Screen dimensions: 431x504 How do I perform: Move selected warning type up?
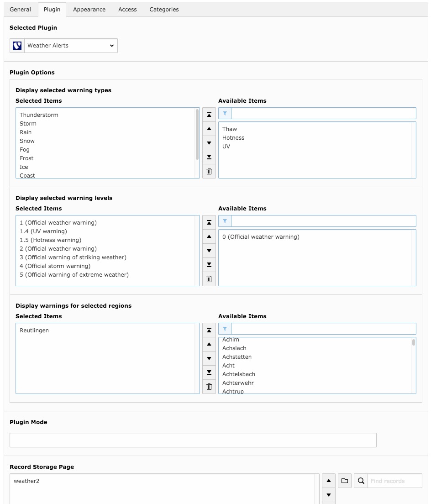(209, 129)
